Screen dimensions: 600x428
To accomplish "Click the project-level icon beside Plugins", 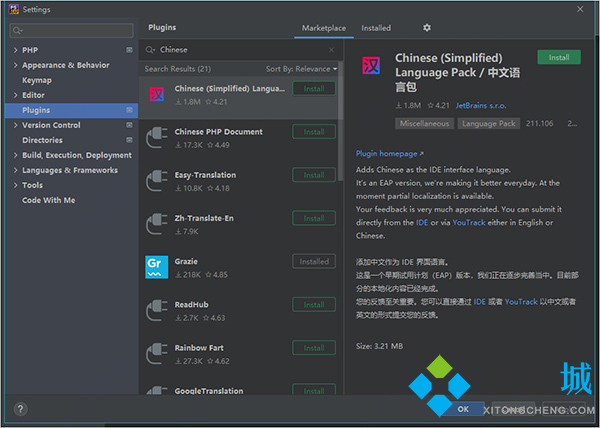I will click(130, 110).
